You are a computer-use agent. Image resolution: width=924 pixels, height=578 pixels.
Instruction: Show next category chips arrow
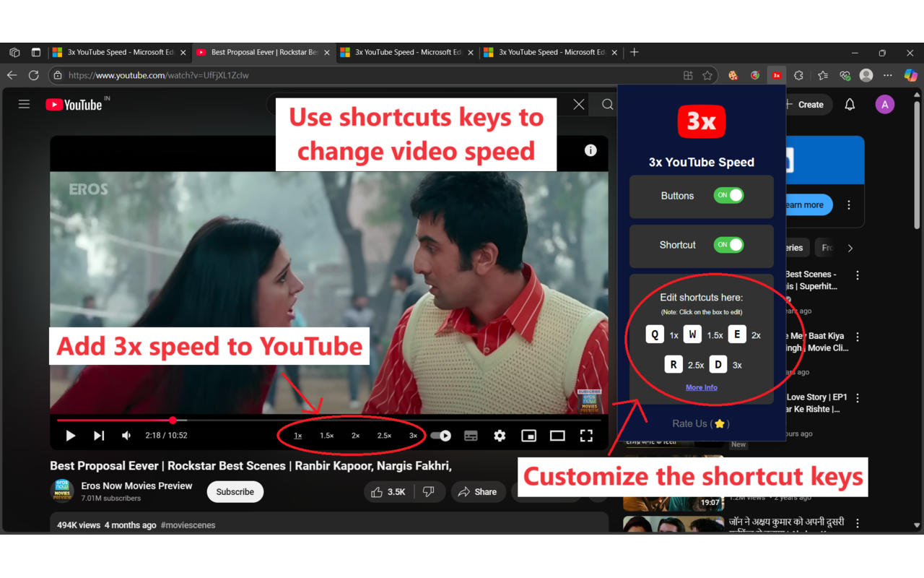pos(850,248)
